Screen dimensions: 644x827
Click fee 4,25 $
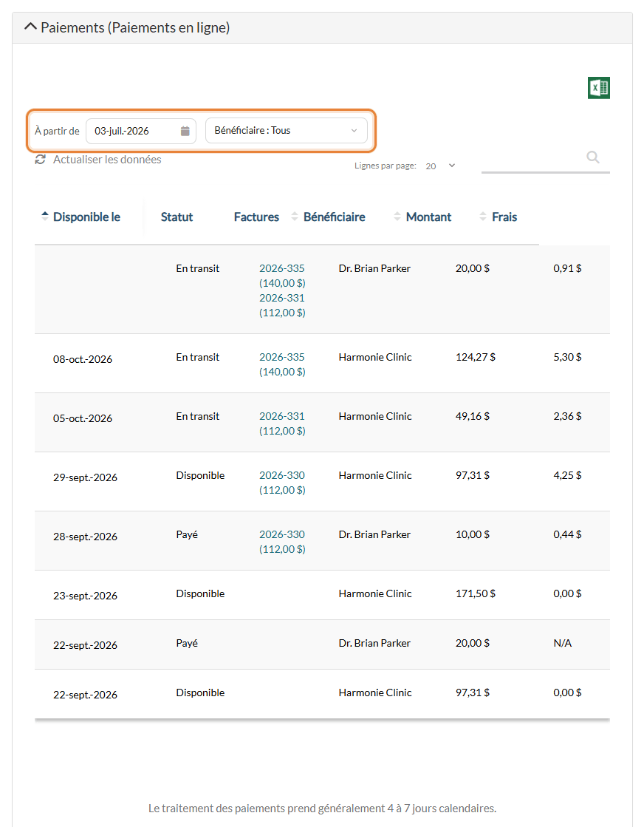tap(568, 475)
